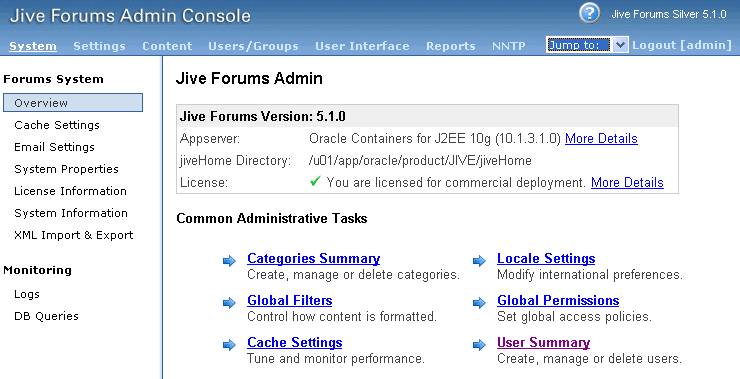Select XML Import & Export in sidebar
The image size is (740, 379).
[x=74, y=235]
